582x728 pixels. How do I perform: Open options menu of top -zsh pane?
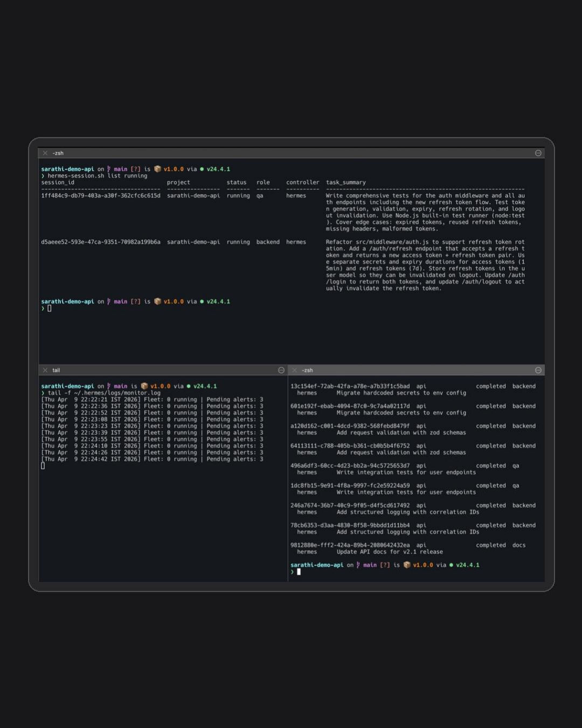tap(538, 153)
